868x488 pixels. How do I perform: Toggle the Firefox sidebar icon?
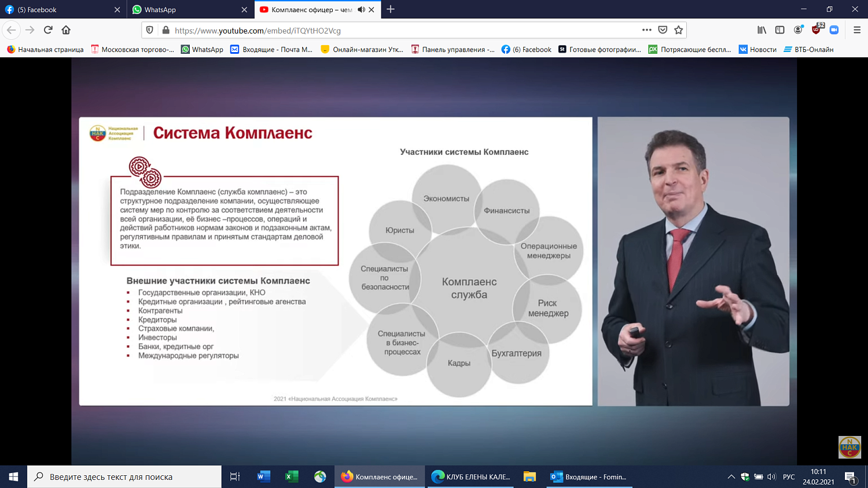(x=779, y=30)
